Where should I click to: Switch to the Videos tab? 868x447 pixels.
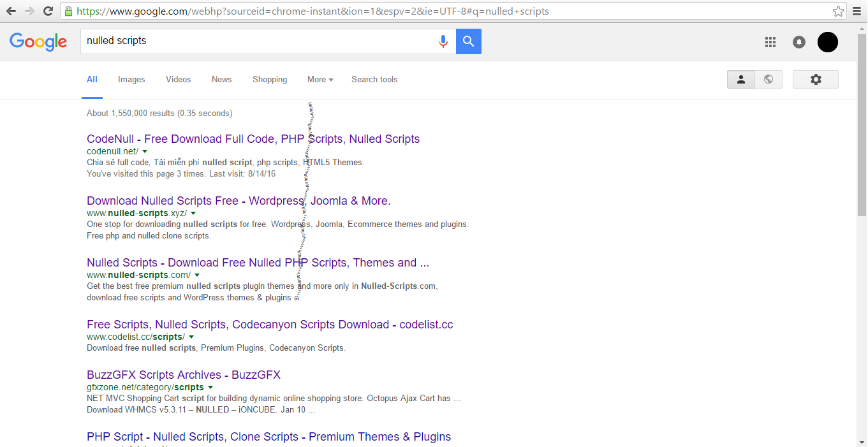coord(179,80)
